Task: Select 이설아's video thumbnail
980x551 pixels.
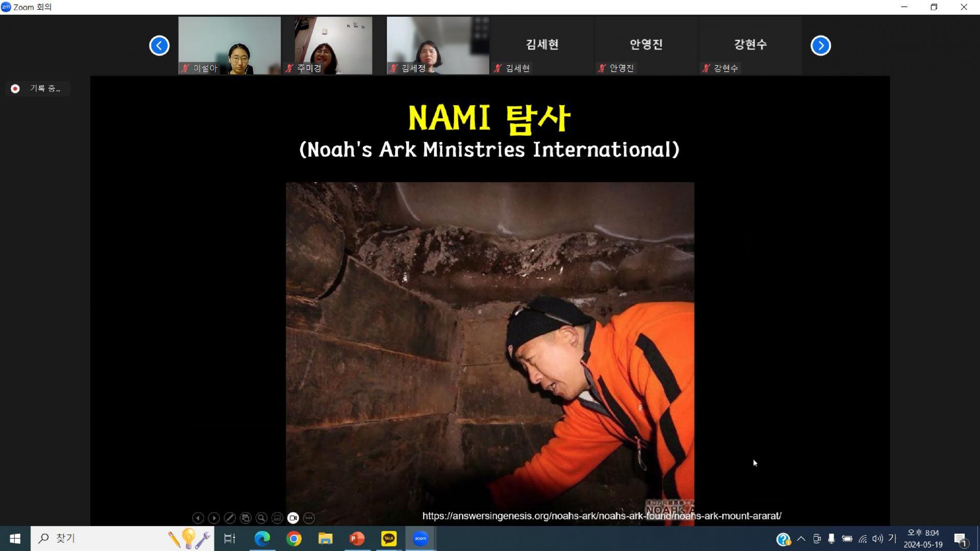Action: [229, 45]
